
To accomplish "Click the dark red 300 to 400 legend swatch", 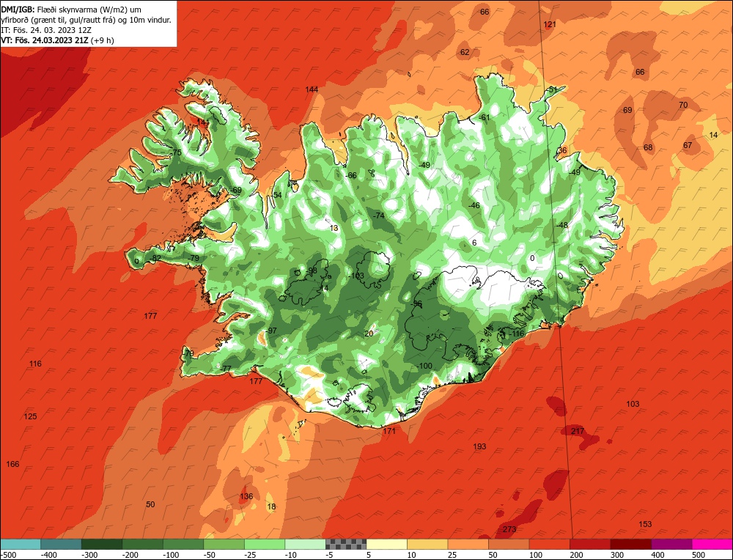I will click(631, 544).
